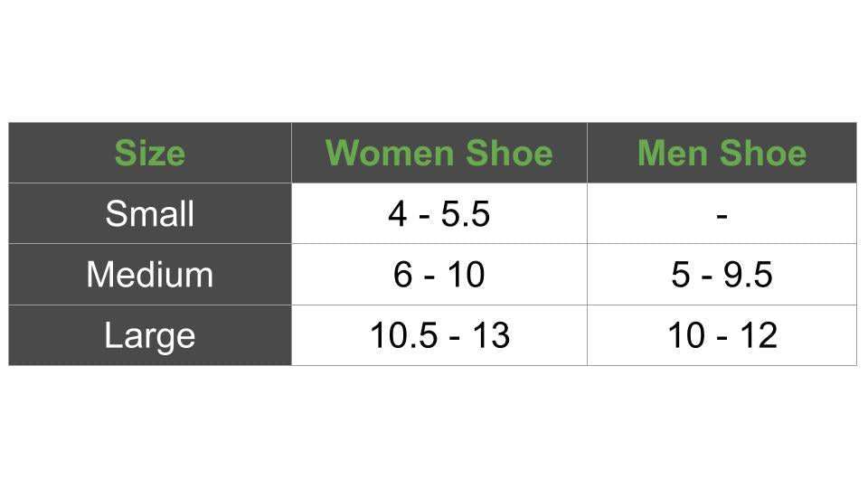Select the women's Medium cell 6 - 10

pos(439,275)
